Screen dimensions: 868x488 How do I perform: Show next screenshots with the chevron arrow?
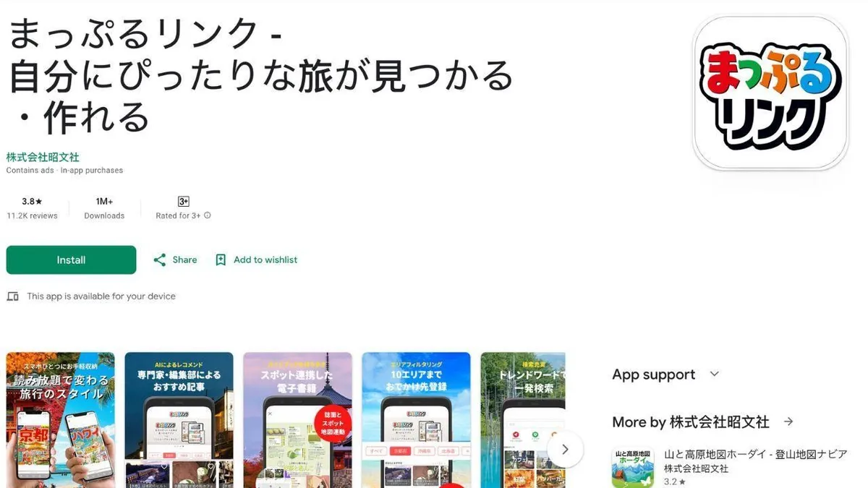point(565,450)
